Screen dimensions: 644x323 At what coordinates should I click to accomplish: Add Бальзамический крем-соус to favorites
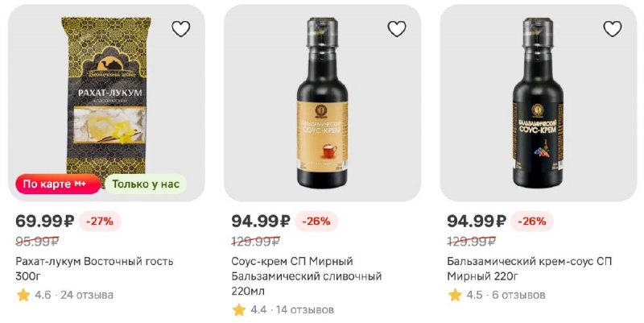613,29
